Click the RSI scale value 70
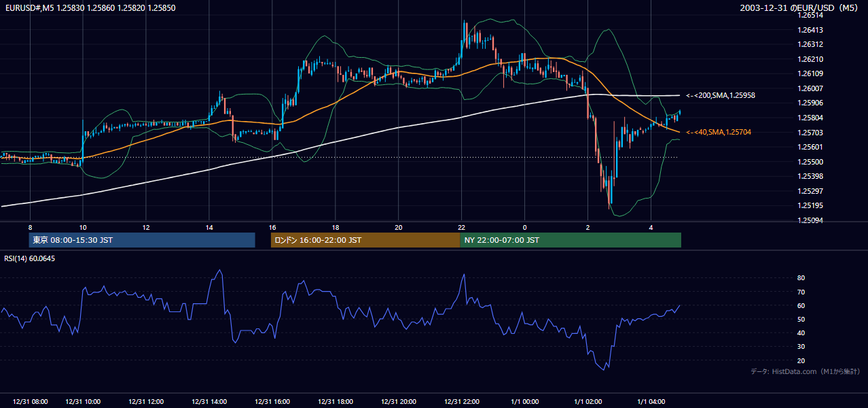Image resolution: width=868 pixels, height=408 pixels. 801,292
